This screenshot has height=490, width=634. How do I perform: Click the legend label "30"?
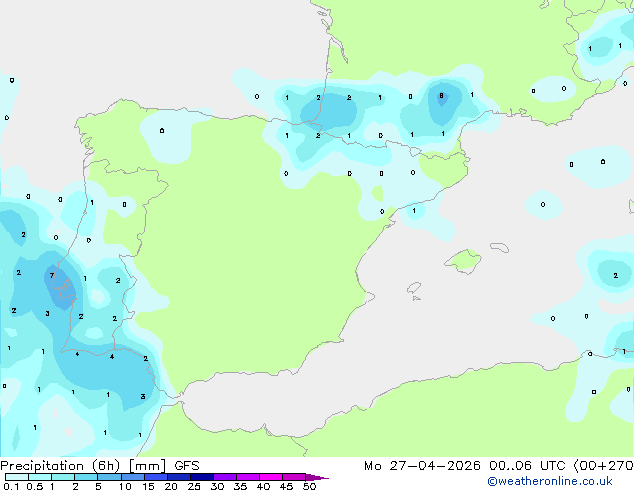pos(217,486)
